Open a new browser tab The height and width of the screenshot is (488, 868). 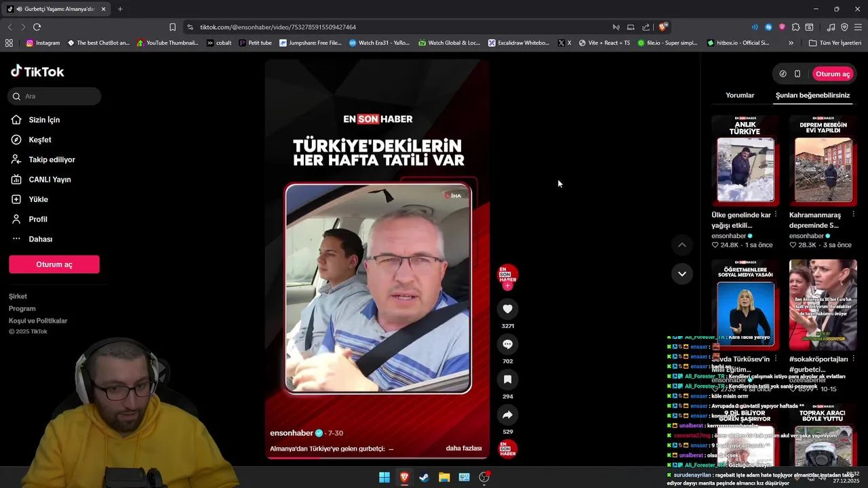(120, 9)
